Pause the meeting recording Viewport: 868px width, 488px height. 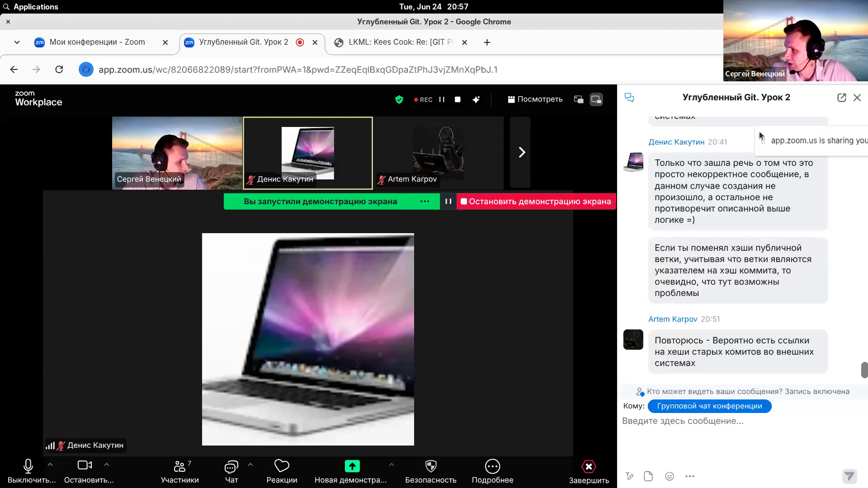point(442,99)
